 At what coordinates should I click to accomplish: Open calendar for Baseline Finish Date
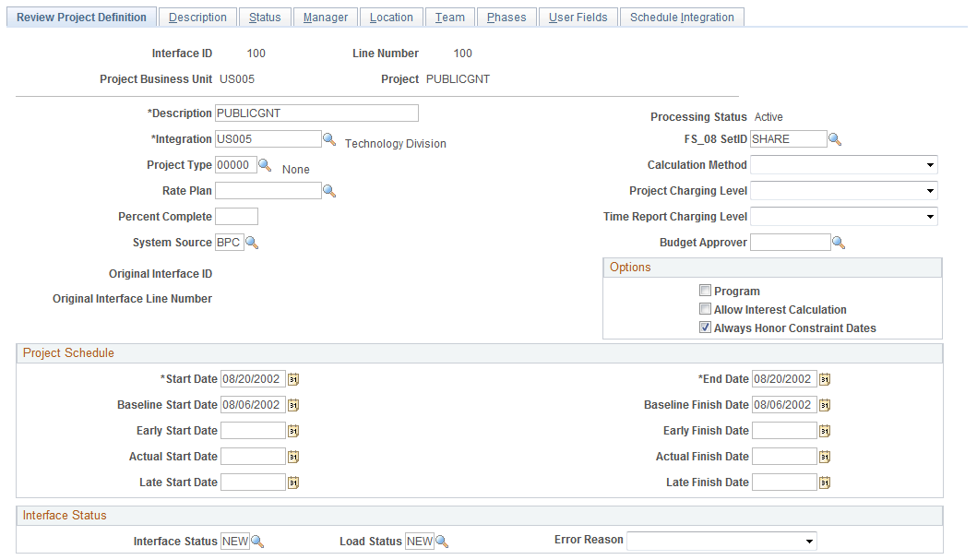point(825,406)
